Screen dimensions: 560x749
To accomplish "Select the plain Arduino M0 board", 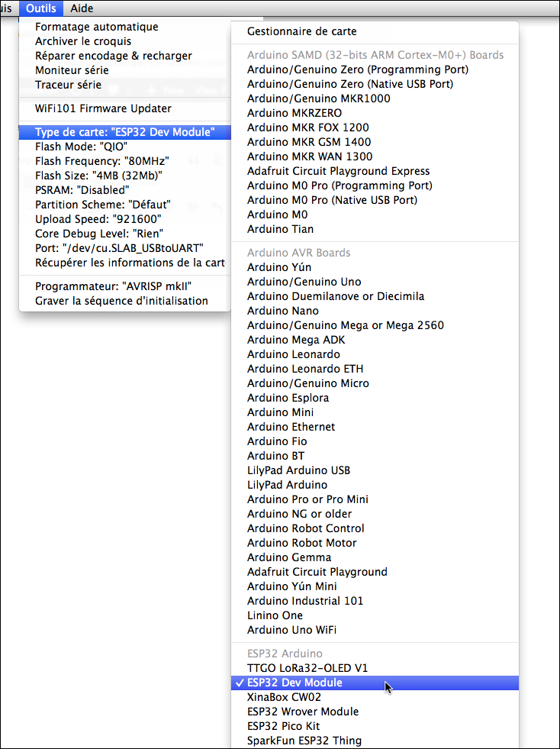I will (x=375, y=215).
